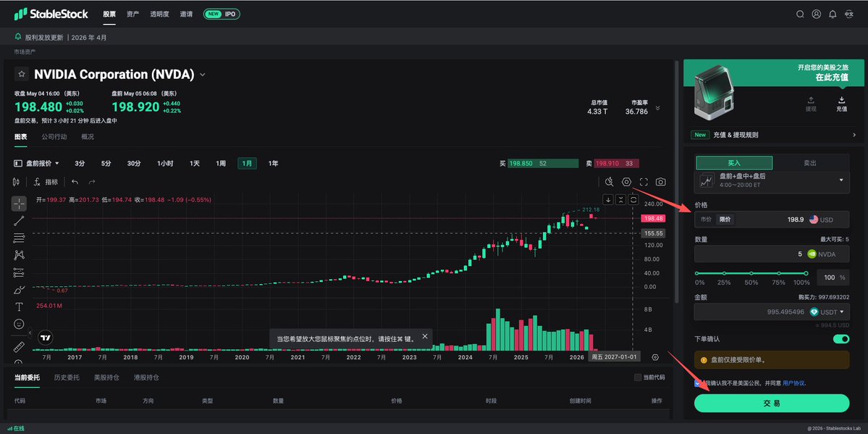Click the candlestick chart style icon

(x=16, y=182)
